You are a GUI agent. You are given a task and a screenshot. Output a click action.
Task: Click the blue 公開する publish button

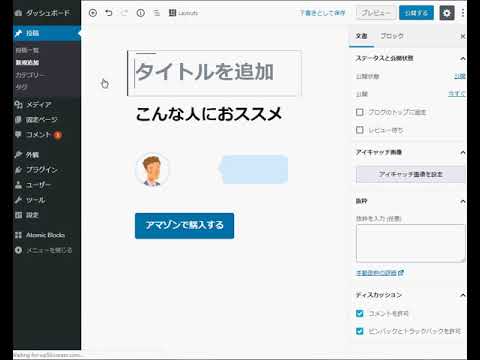click(x=416, y=13)
